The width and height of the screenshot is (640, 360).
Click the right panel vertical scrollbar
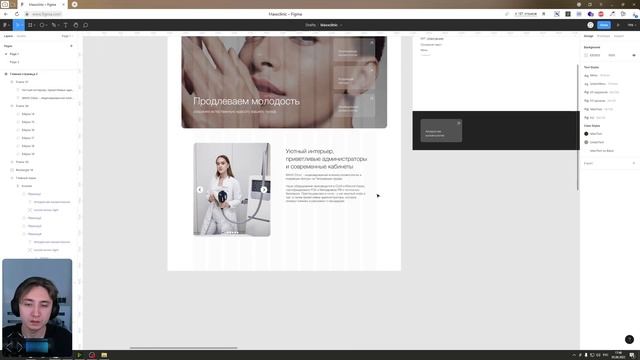point(578,127)
